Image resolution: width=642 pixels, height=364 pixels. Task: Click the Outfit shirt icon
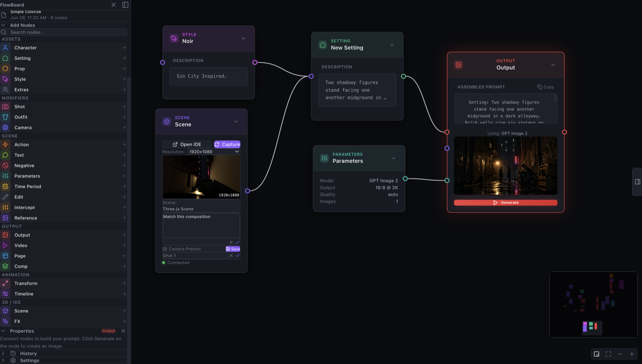[x=5, y=117]
